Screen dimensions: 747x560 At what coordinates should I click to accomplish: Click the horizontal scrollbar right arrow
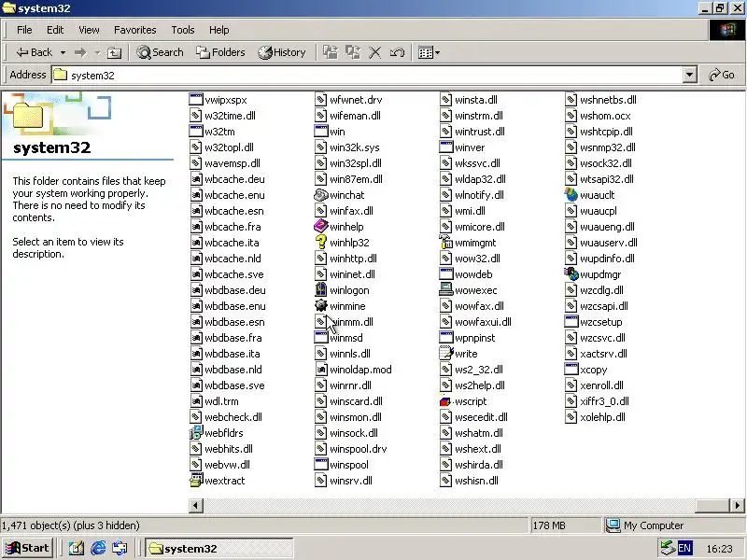(737, 505)
